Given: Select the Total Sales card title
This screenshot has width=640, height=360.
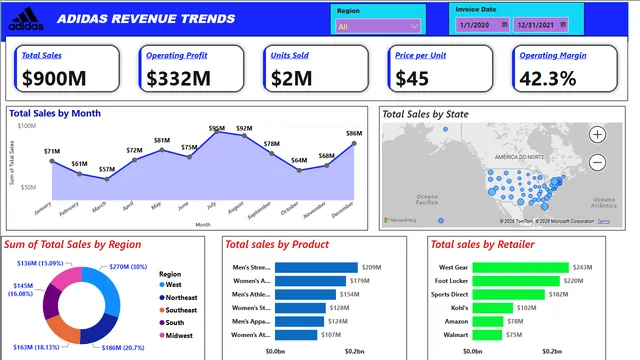Looking at the screenshot, I should pyautogui.click(x=41, y=55).
